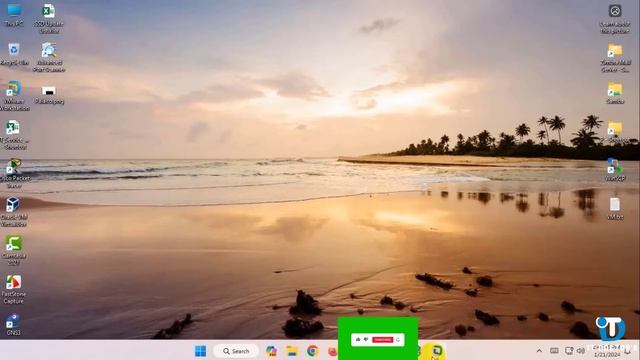Launch Advanced Port Scanner shortcut
This screenshot has width=640, height=360.
pyautogui.click(x=49, y=57)
